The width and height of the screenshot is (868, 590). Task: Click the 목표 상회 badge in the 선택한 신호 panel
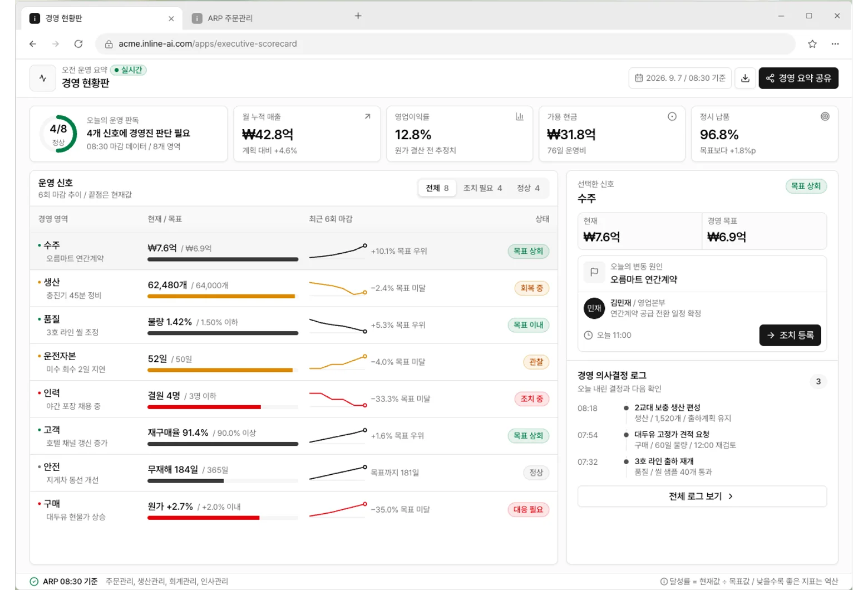(806, 186)
